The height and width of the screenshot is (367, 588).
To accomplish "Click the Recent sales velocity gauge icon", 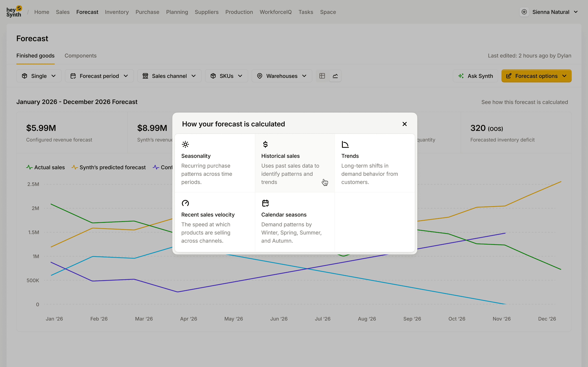I will tap(185, 203).
